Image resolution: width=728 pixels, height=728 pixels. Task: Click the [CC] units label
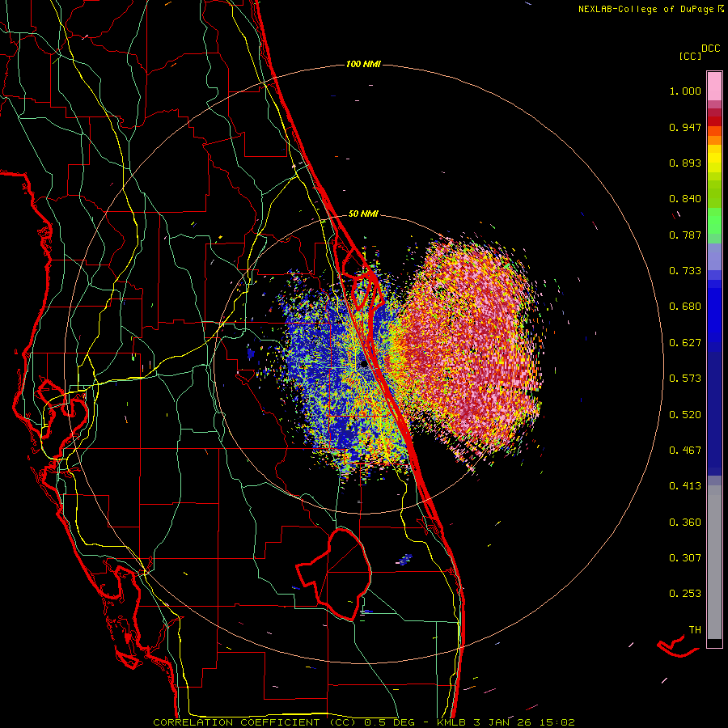(x=691, y=56)
